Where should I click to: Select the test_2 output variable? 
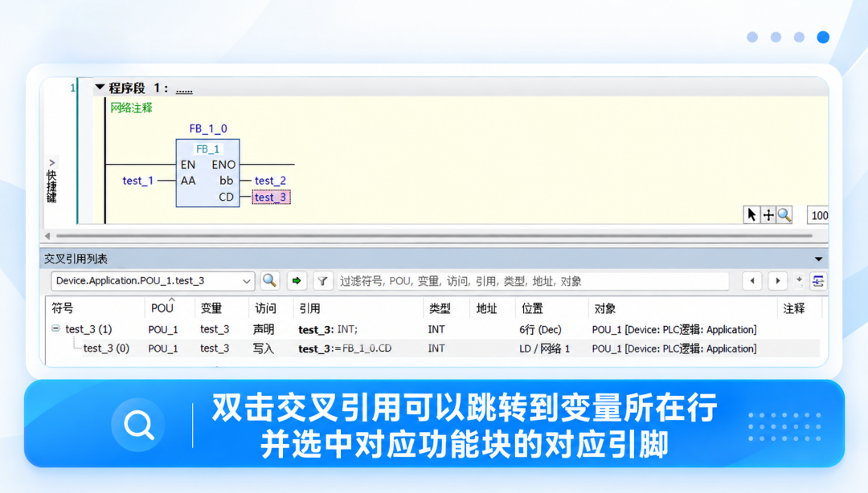coord(270,181)
